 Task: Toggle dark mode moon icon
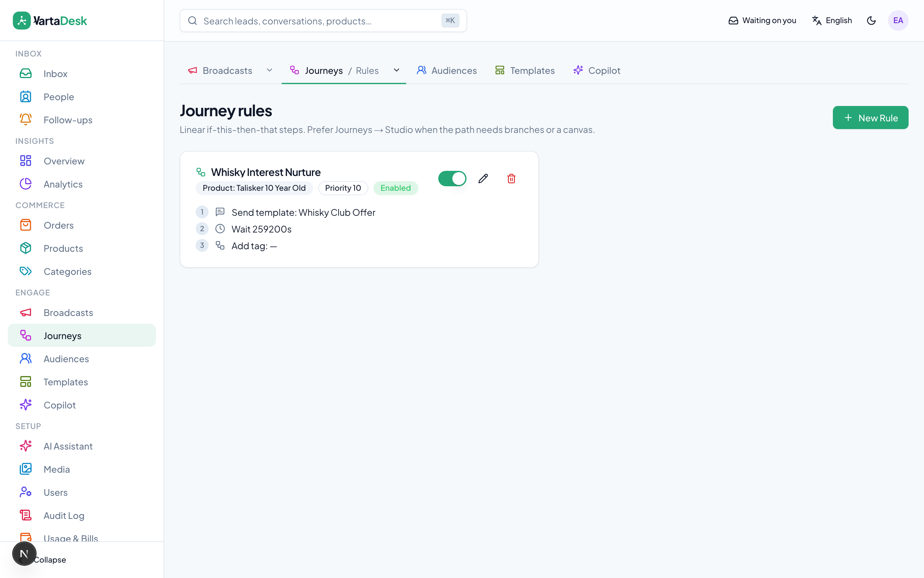871,21
